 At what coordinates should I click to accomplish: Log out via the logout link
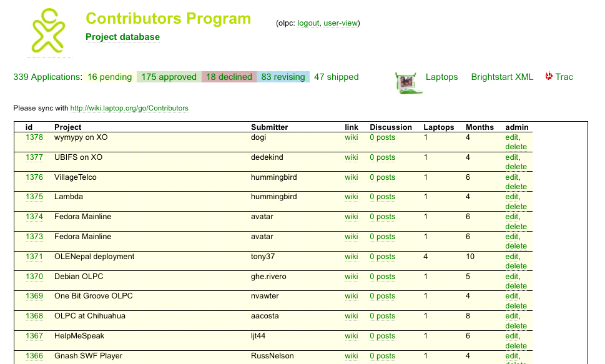click(308, 23)
